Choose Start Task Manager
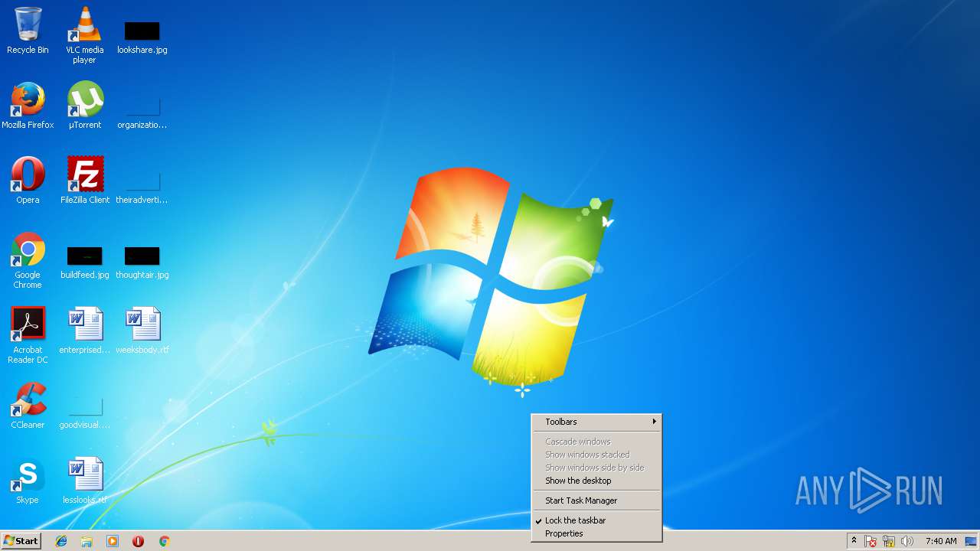The image size is (980, 551). tap(596, 500)
